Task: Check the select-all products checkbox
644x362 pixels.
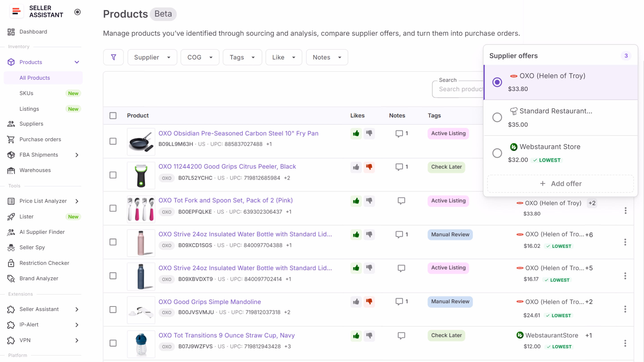Action: tap(113, 116)
